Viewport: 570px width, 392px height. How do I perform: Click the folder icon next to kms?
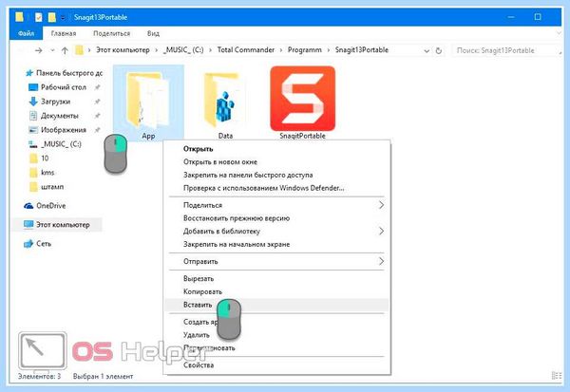tap(33, 173)
